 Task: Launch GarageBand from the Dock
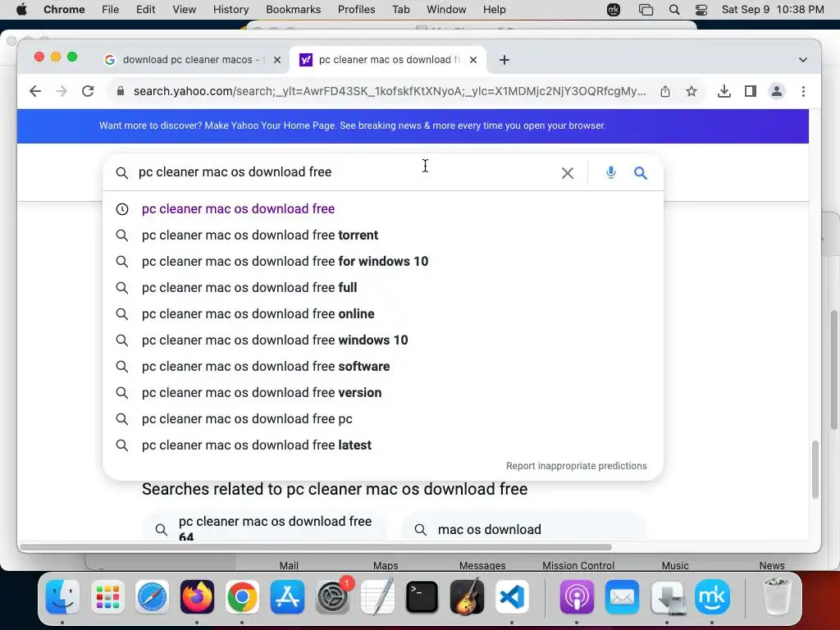pyautogui.click(x=467, y=597)
